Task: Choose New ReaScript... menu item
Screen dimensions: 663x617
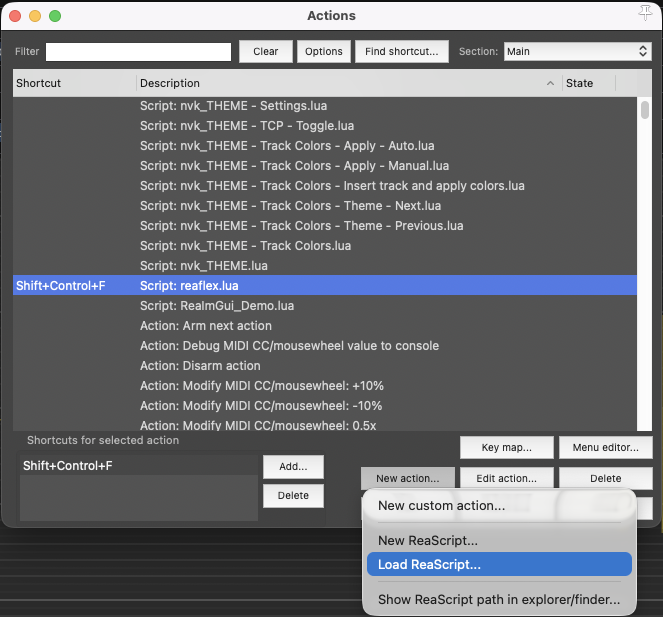Action: click(x=499, y=540)
